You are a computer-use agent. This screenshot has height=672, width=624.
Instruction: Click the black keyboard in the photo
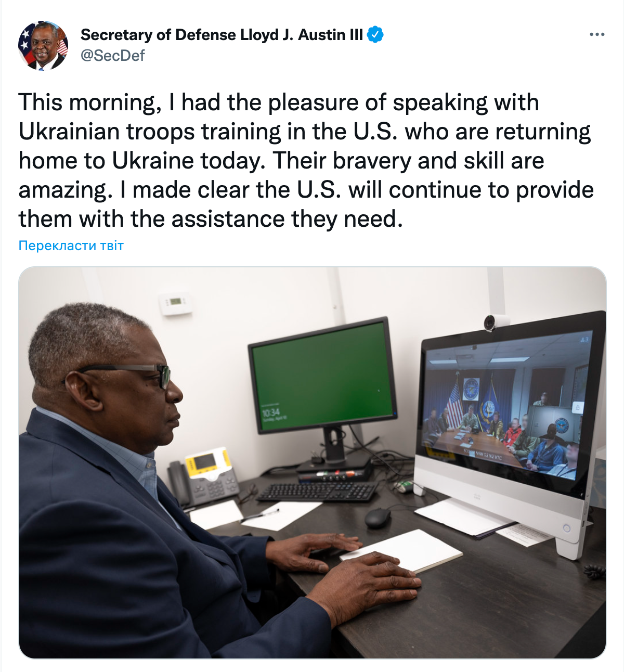click(318, 492)
